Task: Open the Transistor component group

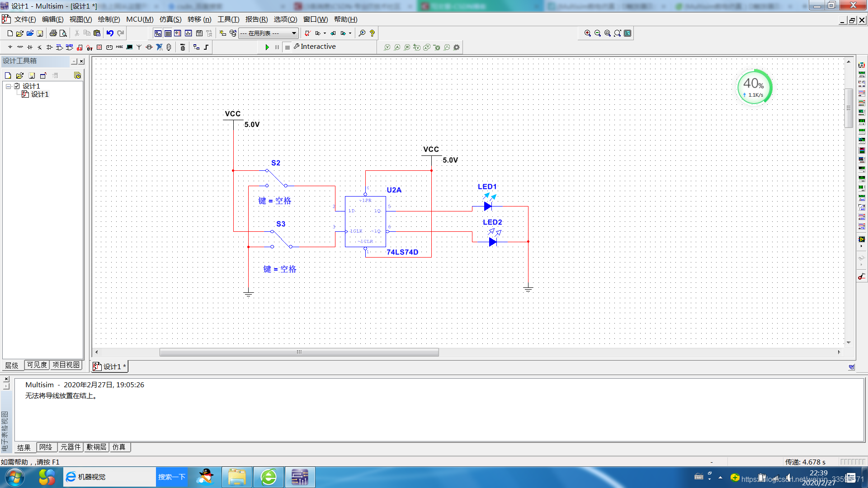Action: [40, 47]
